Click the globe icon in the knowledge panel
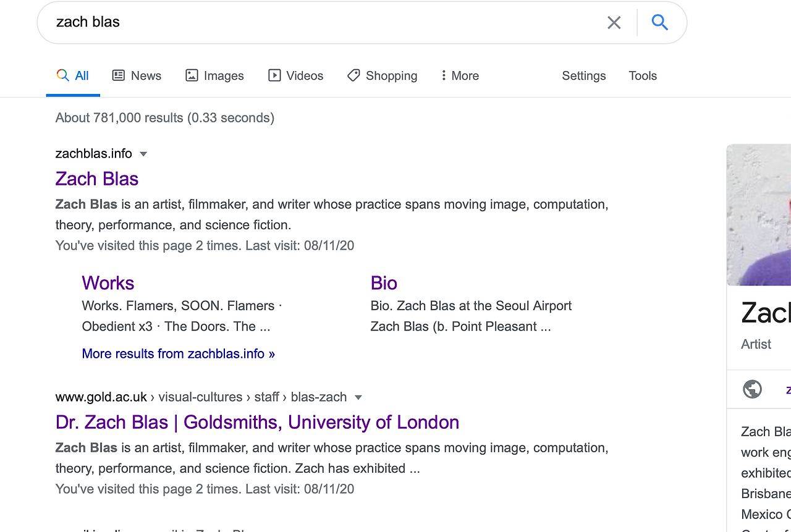The image size is (791, 532). click(x=752, y=389)
